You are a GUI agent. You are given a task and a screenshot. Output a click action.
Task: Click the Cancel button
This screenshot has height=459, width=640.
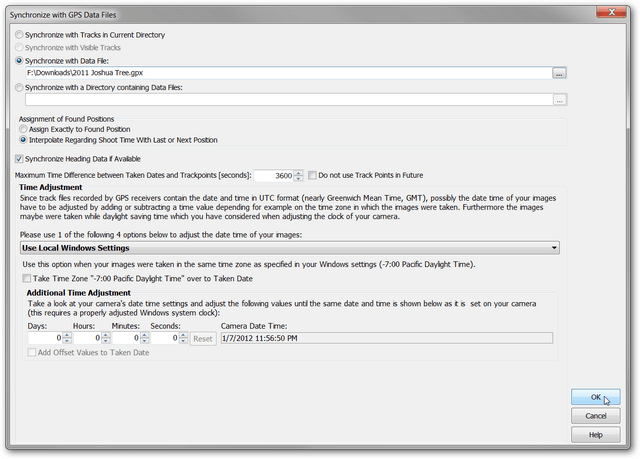596,416
